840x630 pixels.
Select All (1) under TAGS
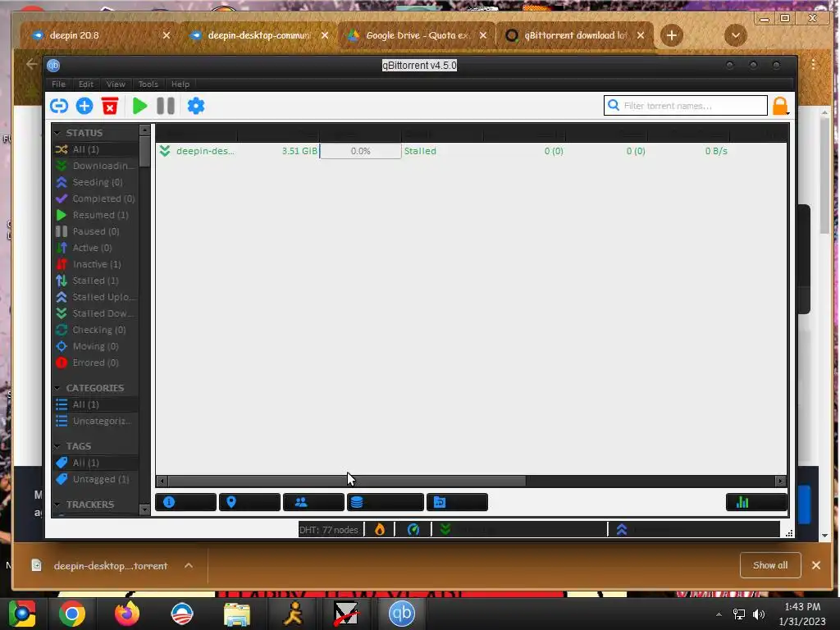(x=95, y=463)
